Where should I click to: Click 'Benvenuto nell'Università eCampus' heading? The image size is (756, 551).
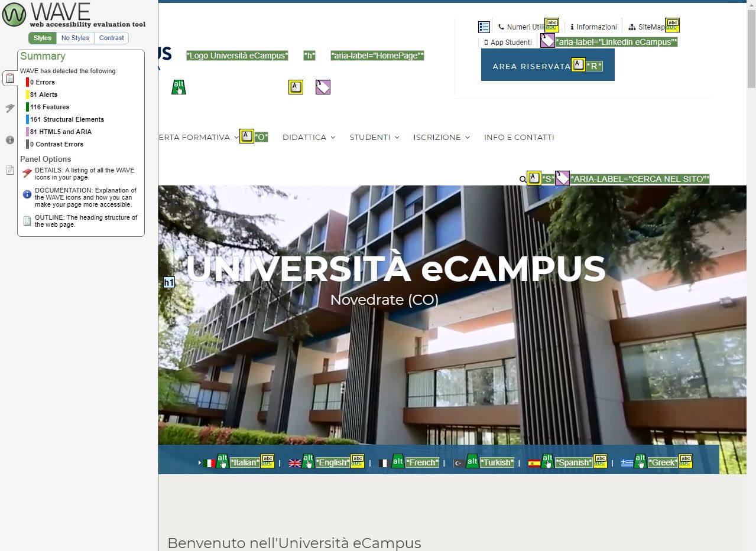[294, 543]
